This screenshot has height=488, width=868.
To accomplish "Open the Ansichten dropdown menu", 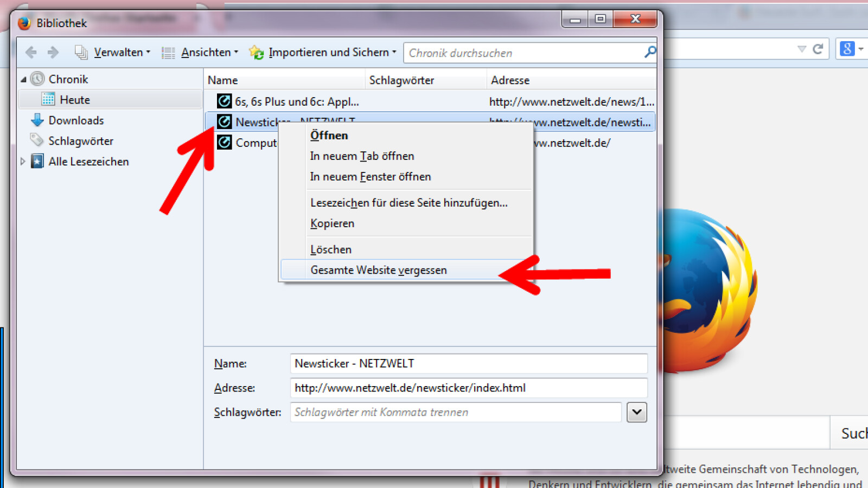I will [x=200, y=53].
